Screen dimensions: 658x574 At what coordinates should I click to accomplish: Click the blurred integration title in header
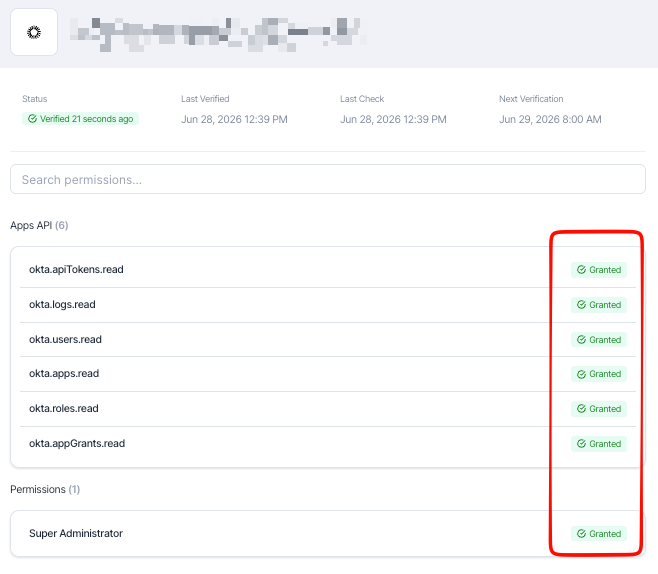pos(218,34)
